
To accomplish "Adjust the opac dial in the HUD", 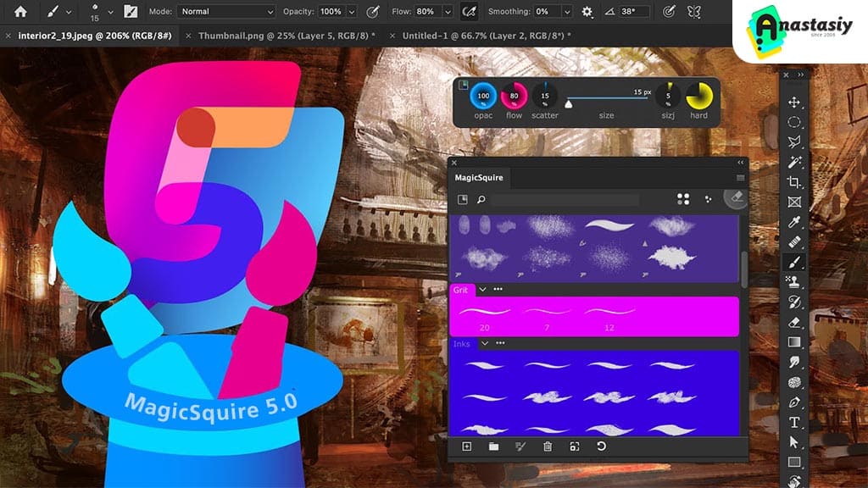I will click(x=483, y=97).
